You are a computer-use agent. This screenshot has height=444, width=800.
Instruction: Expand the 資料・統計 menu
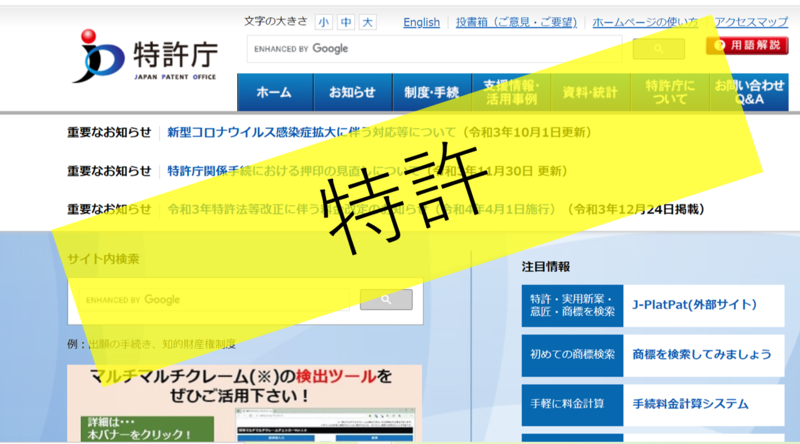[x=589, y=92]
